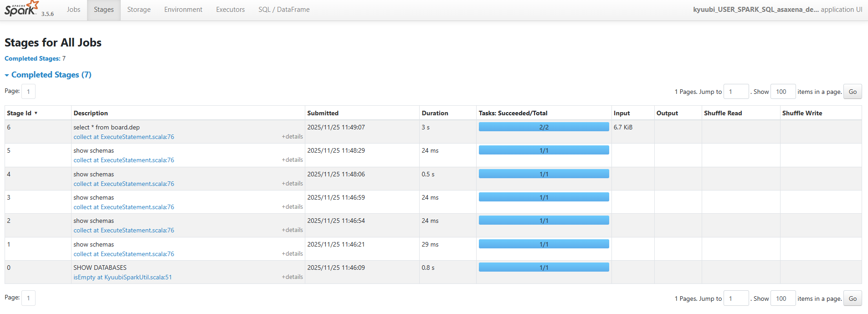Sort table by Shuffle Read column
Screen dimensions: 868x314
723,113
